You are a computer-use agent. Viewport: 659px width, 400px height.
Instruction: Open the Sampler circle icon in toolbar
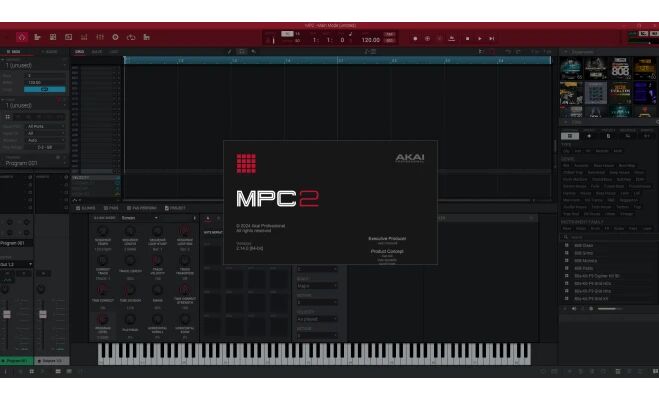115,37
